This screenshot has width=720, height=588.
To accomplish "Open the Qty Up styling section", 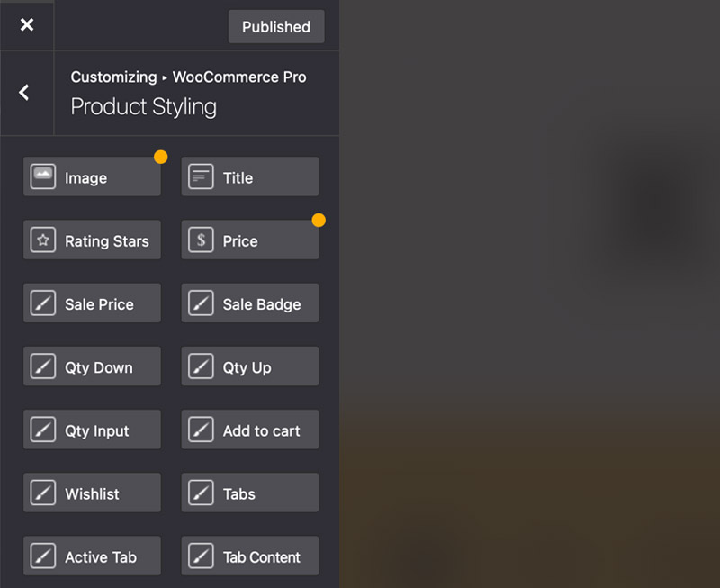I will click(250, 367).
